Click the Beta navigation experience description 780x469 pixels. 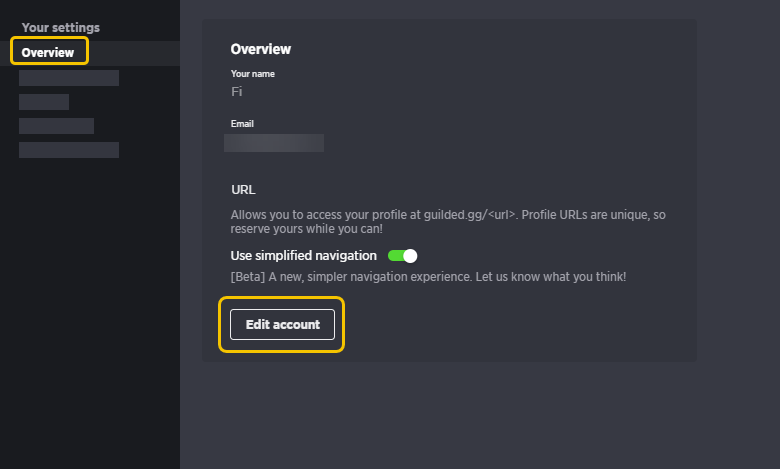428,277
